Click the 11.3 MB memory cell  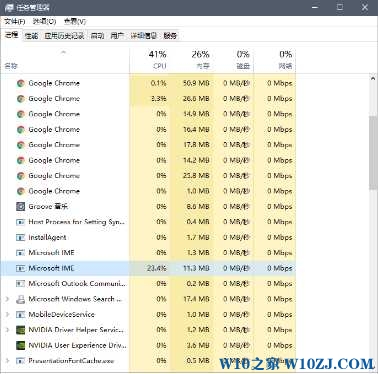pyautogui.click(x=192, y=268)
